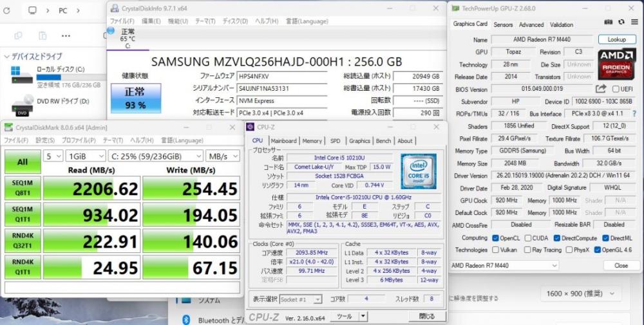Open the MB/s unit dropdown
The image size is (644, 325).
(x=223, y=156)
